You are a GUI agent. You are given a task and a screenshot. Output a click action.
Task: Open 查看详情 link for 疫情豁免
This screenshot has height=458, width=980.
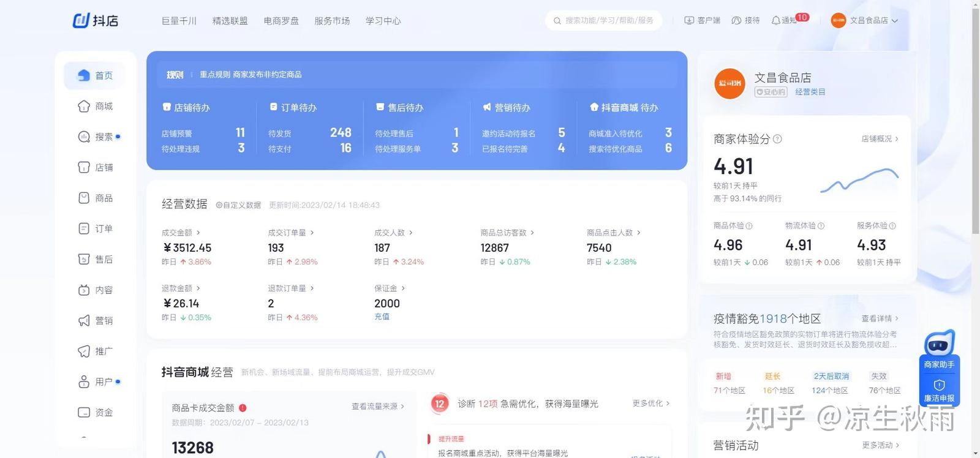[x=880, y=318]
